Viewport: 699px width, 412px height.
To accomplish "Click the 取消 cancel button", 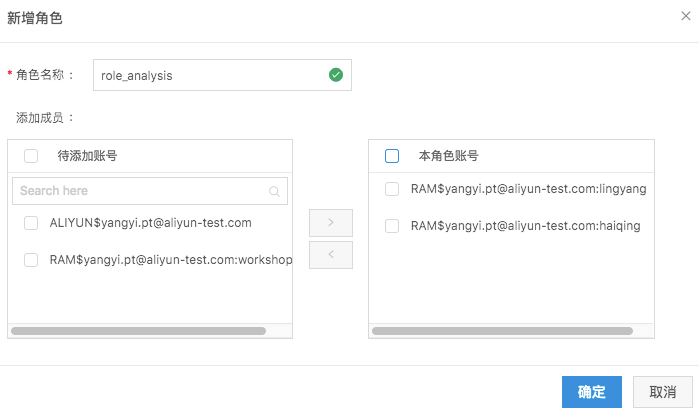I will click(663, 392).
